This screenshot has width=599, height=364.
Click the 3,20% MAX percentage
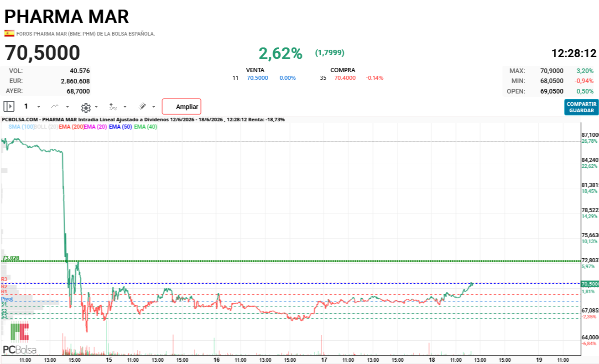click(x=585, y=71)
